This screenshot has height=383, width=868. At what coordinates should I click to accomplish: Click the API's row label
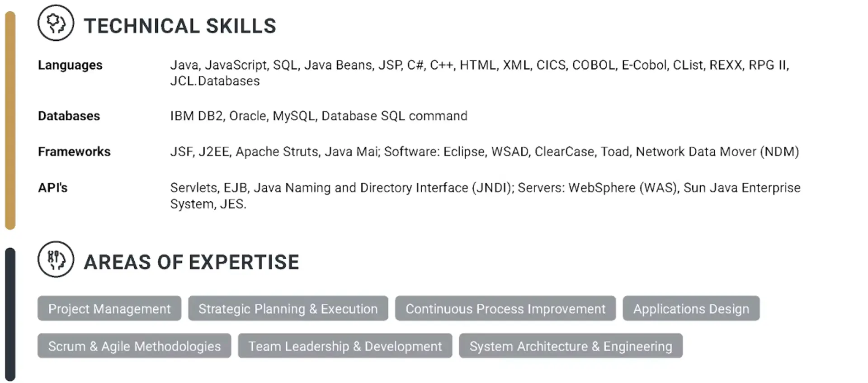(52, 188)
